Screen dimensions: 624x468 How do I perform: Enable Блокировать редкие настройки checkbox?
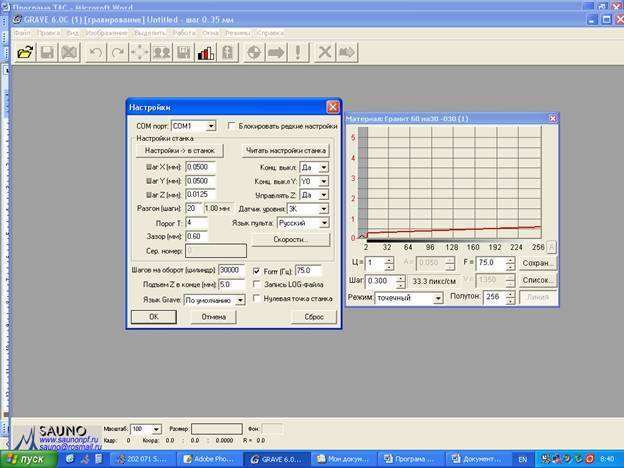232,127
